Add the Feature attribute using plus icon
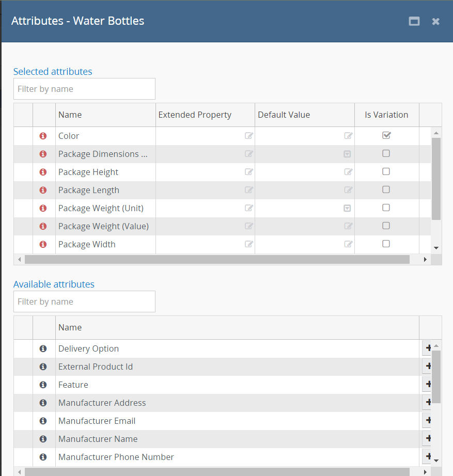This screenshot has height=476, width=453. coord(427,385)
